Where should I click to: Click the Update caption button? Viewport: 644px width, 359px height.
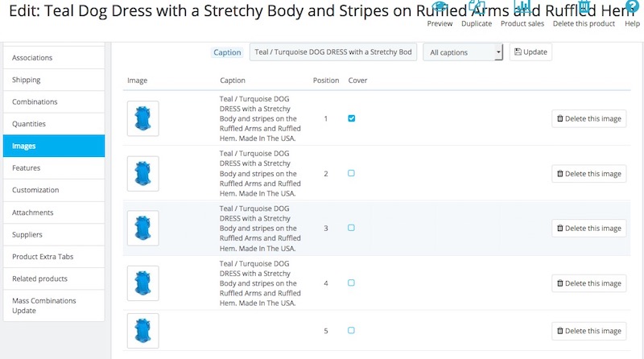(x=530, y=52)
